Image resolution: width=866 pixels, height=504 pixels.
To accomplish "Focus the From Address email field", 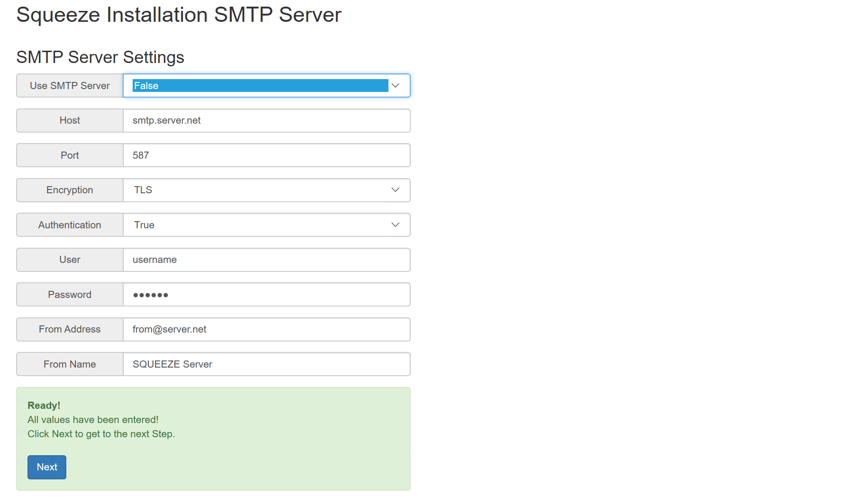I will 266,330.
